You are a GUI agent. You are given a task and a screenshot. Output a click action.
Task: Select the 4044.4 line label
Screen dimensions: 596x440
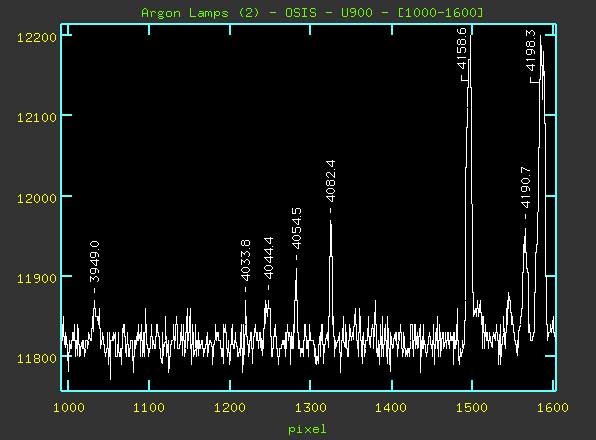268,258
